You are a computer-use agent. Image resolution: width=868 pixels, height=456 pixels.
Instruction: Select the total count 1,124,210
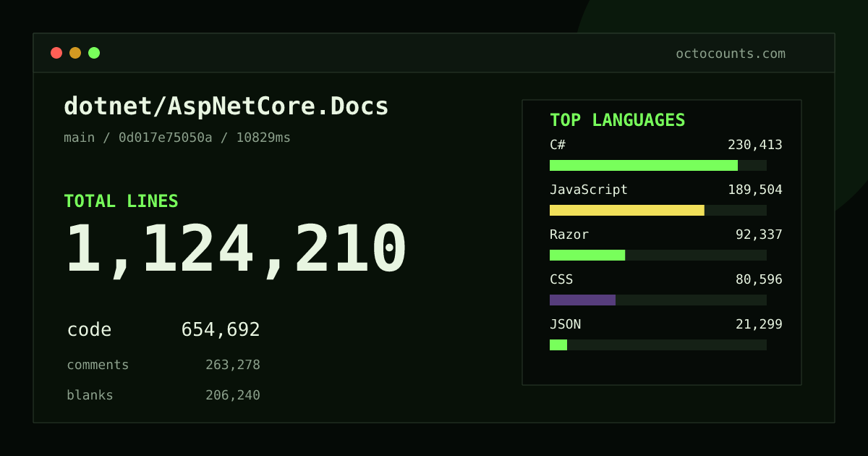(237, 249)
